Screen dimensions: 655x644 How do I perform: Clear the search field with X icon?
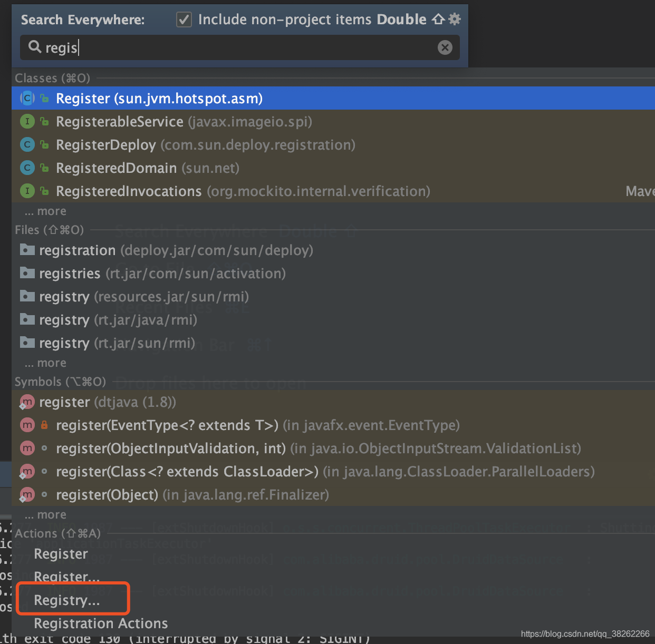click(x=445, y=47)
